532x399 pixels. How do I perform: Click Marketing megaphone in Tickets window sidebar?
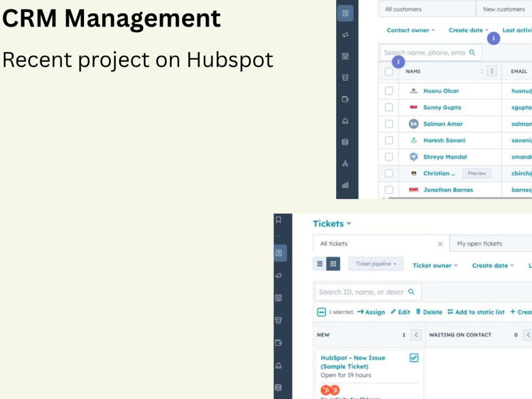279,276
